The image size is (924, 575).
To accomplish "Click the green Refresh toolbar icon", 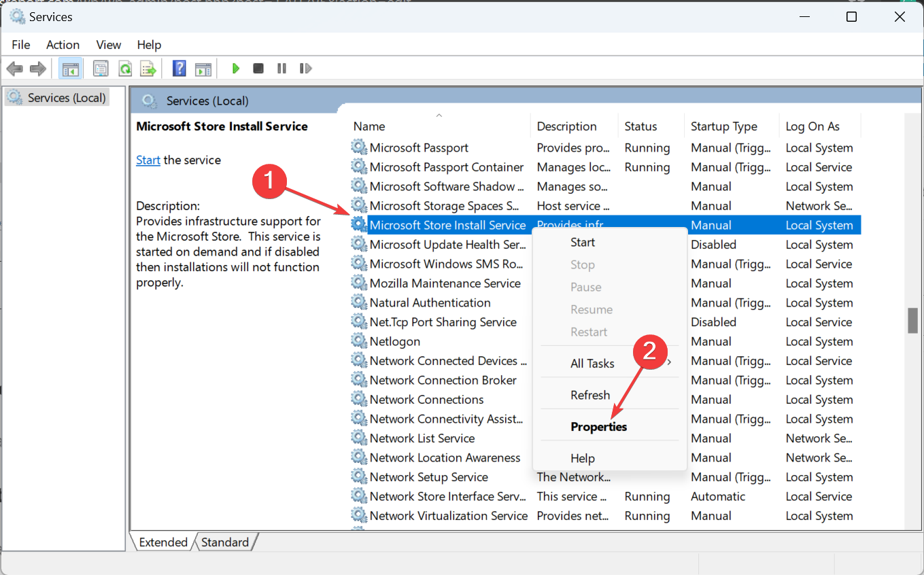I will pos(124,69).
